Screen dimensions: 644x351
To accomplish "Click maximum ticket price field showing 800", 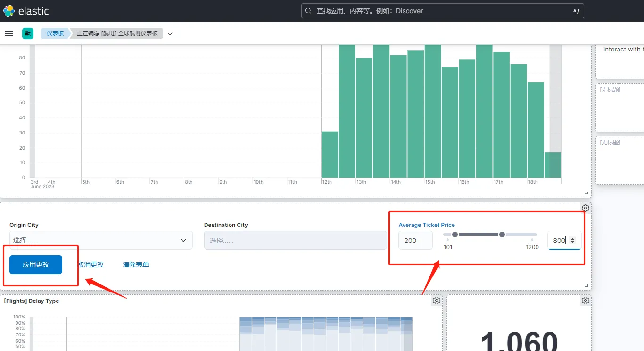I will coord(564,241).
